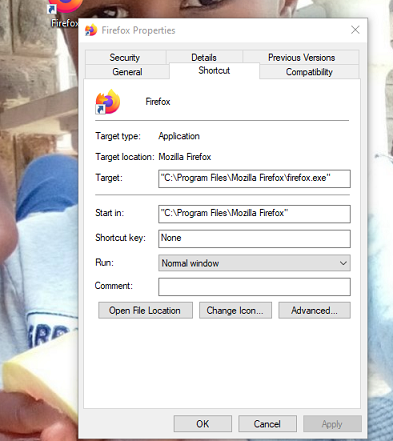Click the Start in input field

pos(254,214)
